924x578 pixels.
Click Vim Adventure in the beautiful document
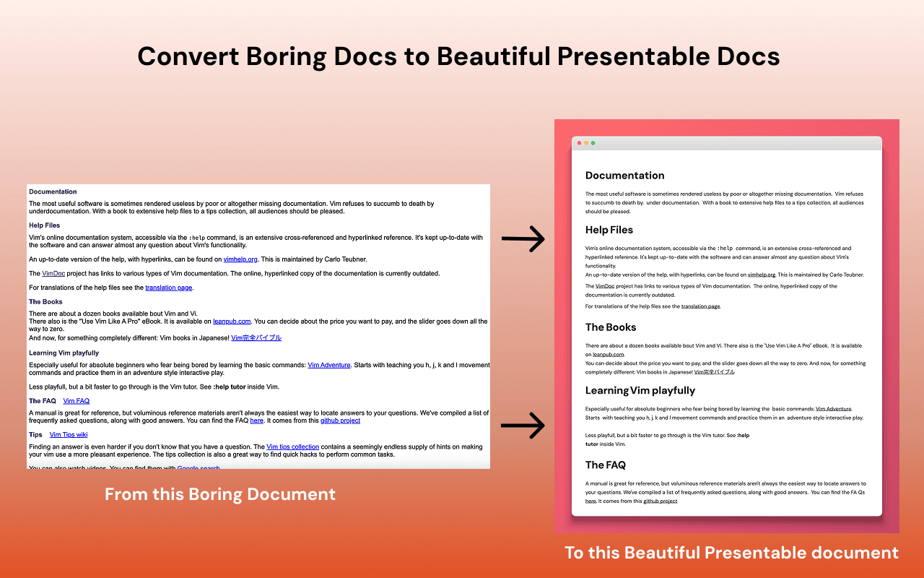[x=834, y=407]
